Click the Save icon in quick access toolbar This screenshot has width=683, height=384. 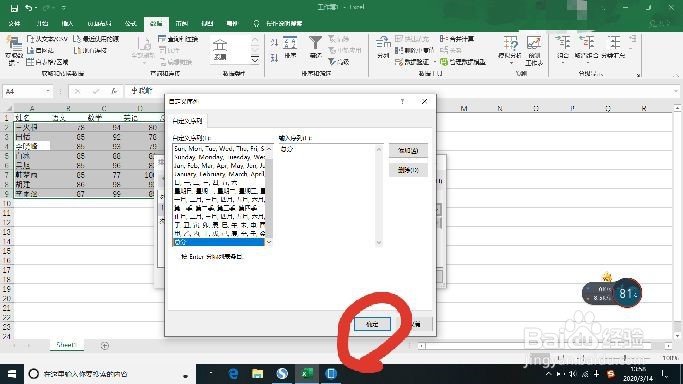click(14, 8)
